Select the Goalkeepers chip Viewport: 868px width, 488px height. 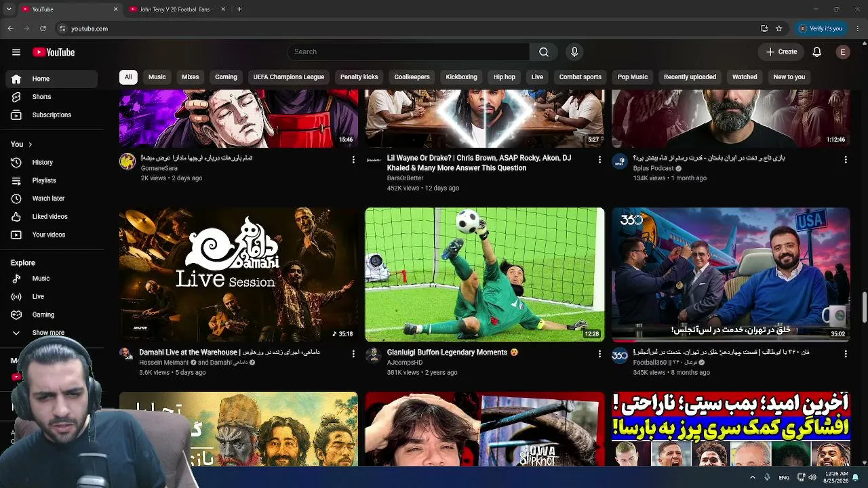click(x=412, y=77)
